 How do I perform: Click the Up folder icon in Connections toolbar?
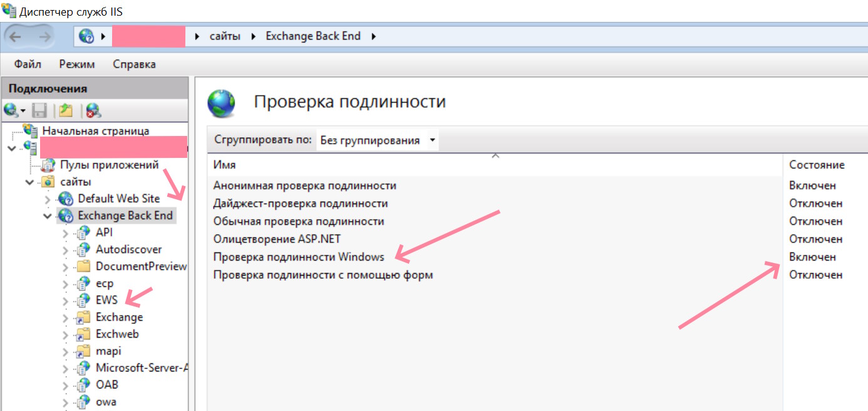65,111
